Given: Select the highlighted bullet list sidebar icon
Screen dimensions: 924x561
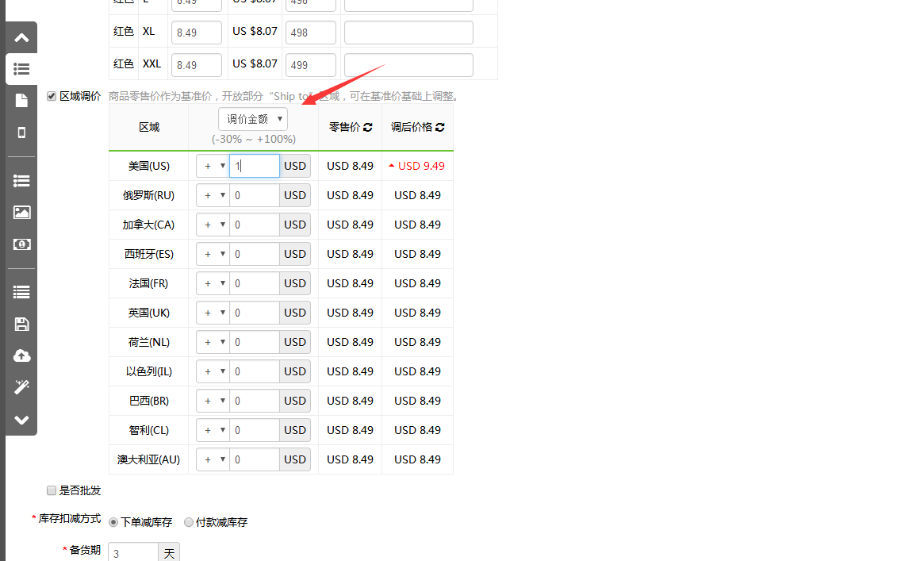Looking at the screenshot, I should coord(21,69).
